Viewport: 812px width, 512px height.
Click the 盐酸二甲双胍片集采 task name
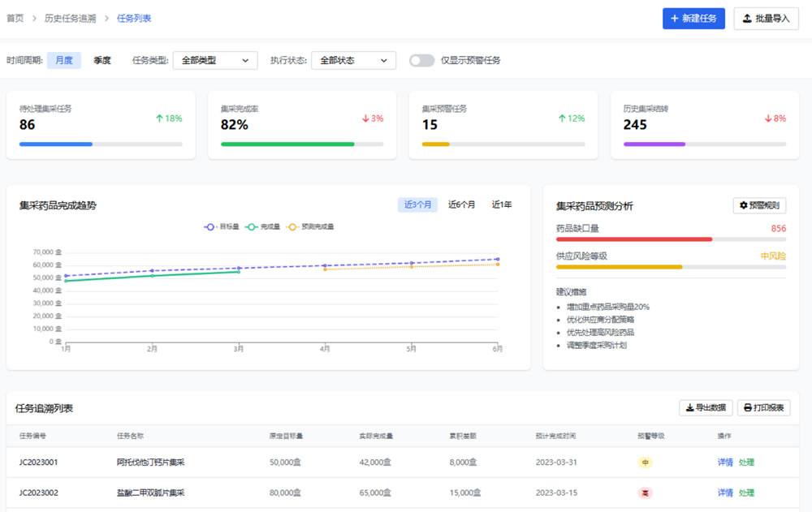(151, 493)
